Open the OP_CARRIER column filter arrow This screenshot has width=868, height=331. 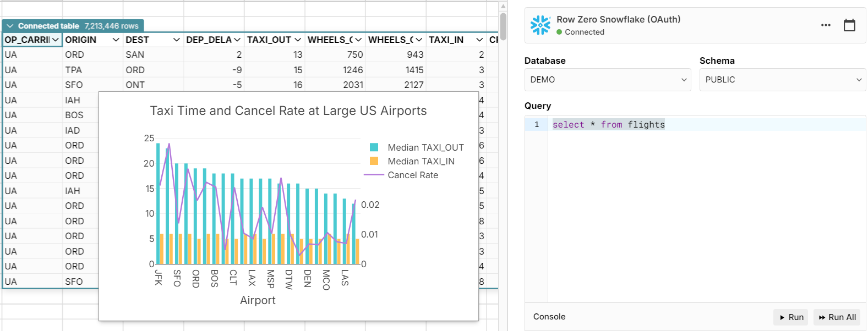click(56, 40)
